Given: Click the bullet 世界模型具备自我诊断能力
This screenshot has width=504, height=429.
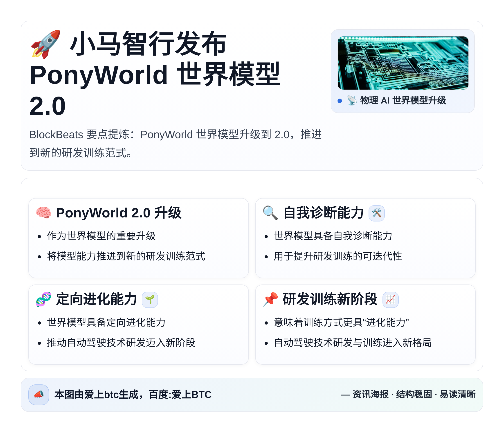Looking at the screenshot, I should tap(333, 236).
